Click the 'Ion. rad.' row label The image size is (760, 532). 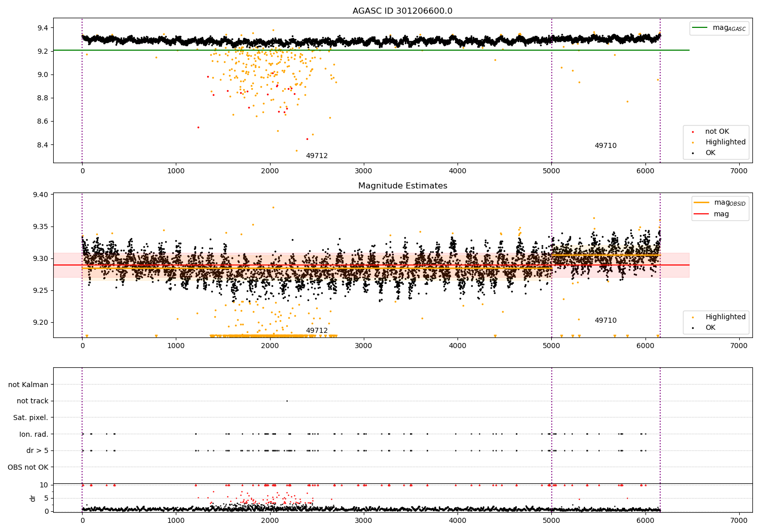coord(34,434)
